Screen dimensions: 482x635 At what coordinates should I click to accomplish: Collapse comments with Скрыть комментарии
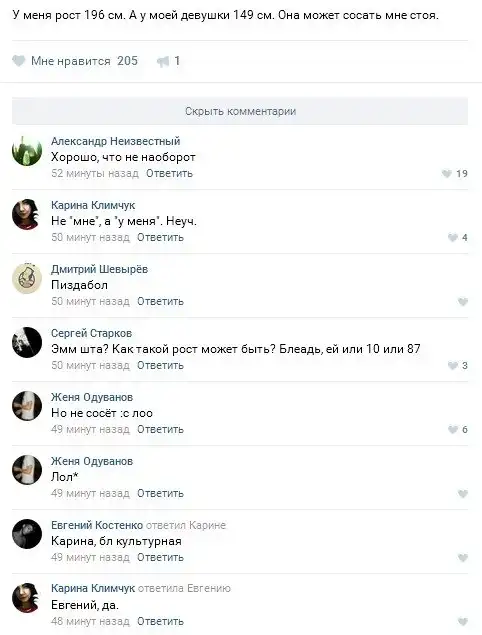tap(240, 111)
